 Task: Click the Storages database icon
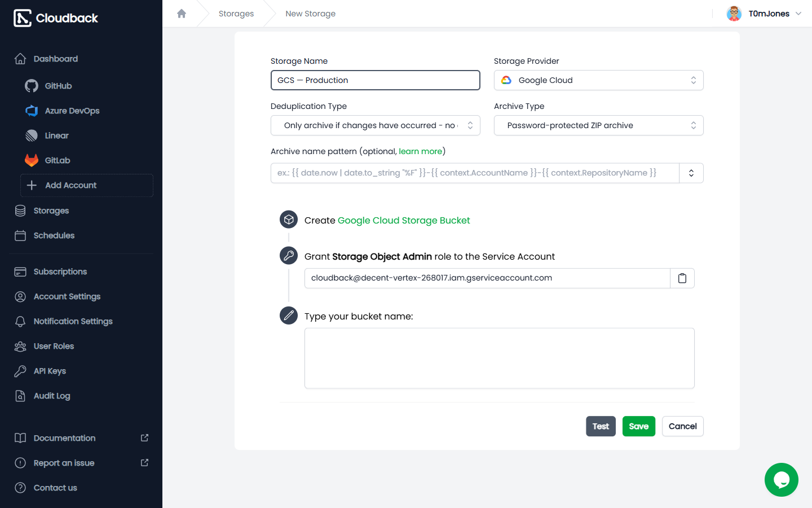[x=20, y=211]
